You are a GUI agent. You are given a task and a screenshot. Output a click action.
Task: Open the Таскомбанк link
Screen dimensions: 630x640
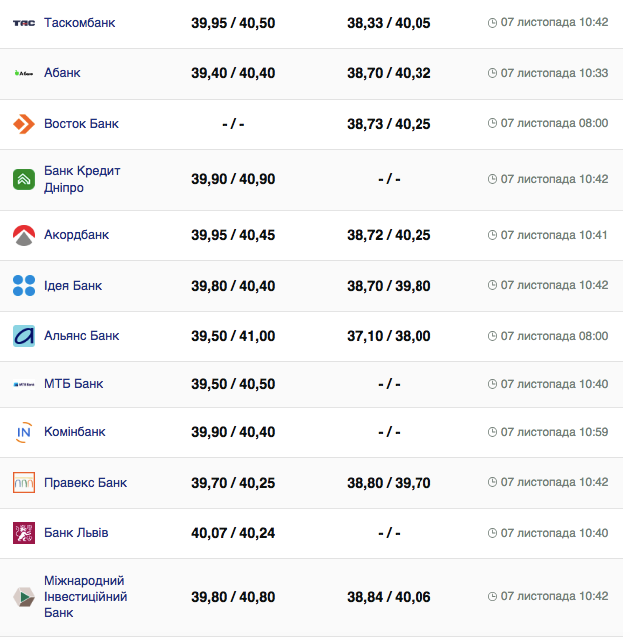79,22
